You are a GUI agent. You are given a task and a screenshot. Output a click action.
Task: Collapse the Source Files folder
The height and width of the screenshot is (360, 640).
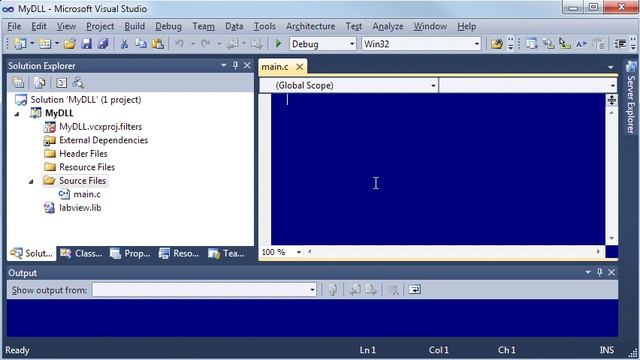(x=31, y=181)
